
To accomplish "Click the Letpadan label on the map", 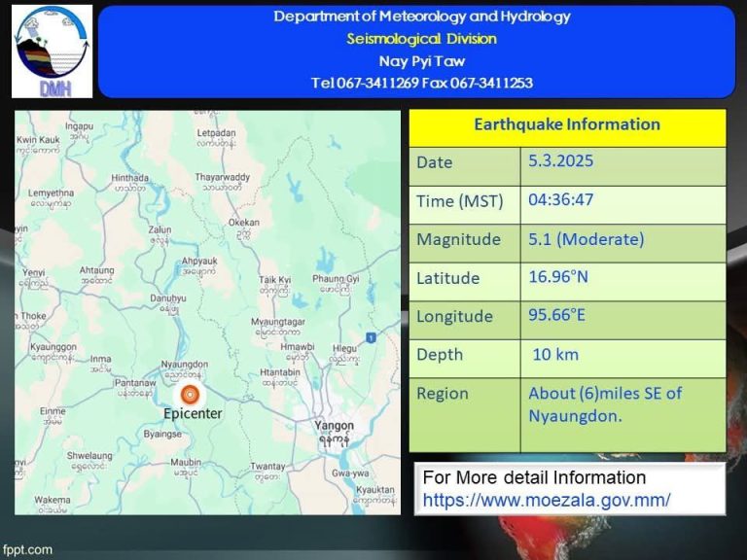I will (x=216, y=133).
